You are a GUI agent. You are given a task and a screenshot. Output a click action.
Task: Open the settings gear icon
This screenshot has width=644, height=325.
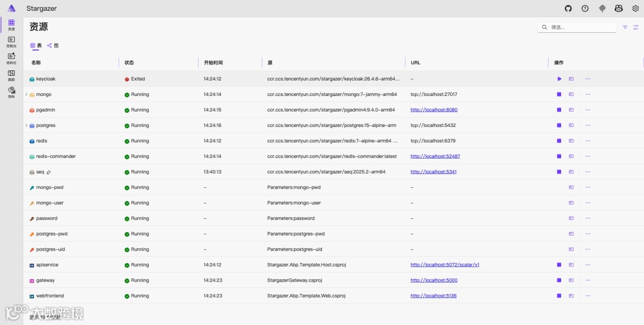[636, 8]
